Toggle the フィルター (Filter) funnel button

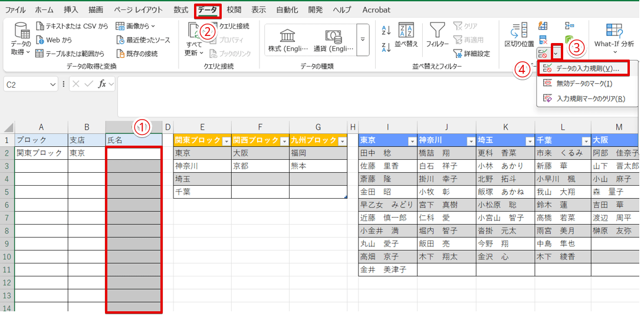tap(437, 35)
